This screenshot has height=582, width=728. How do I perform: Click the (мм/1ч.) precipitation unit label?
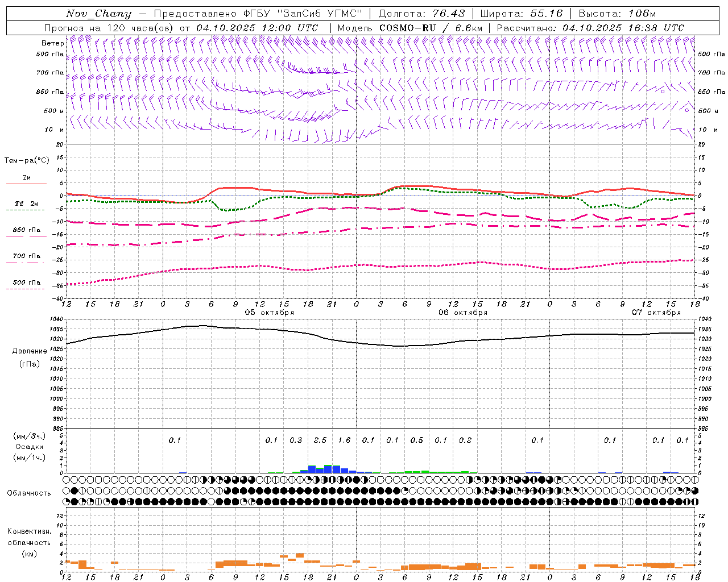tap(30, 458)
